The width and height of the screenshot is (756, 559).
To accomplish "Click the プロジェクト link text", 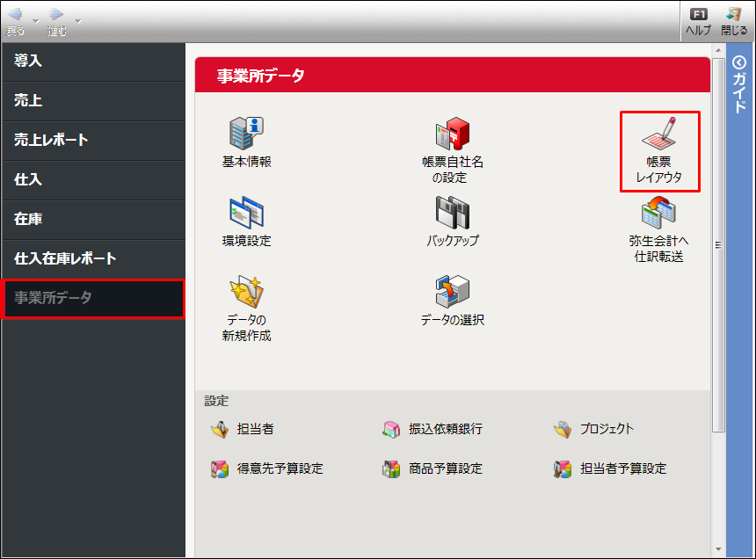I will [x=607, y=429].
